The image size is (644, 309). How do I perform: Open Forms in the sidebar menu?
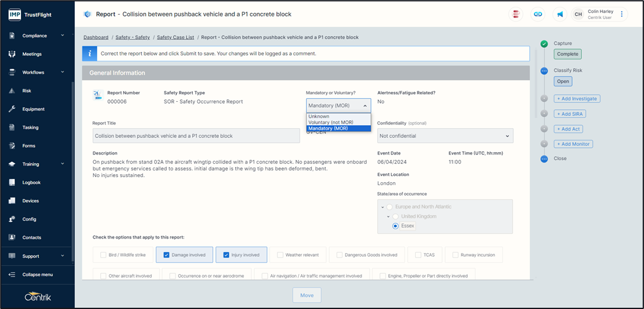pos(29,146)
